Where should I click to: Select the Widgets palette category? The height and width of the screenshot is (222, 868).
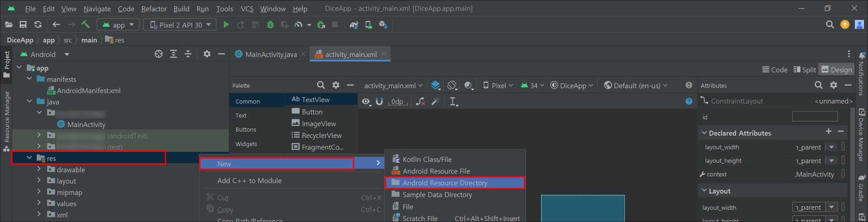click(x=246, y=144)
